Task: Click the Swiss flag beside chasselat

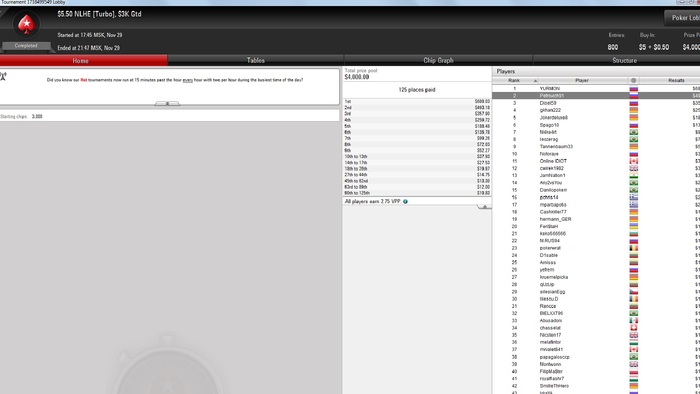Action: click(x=633, y=328)
